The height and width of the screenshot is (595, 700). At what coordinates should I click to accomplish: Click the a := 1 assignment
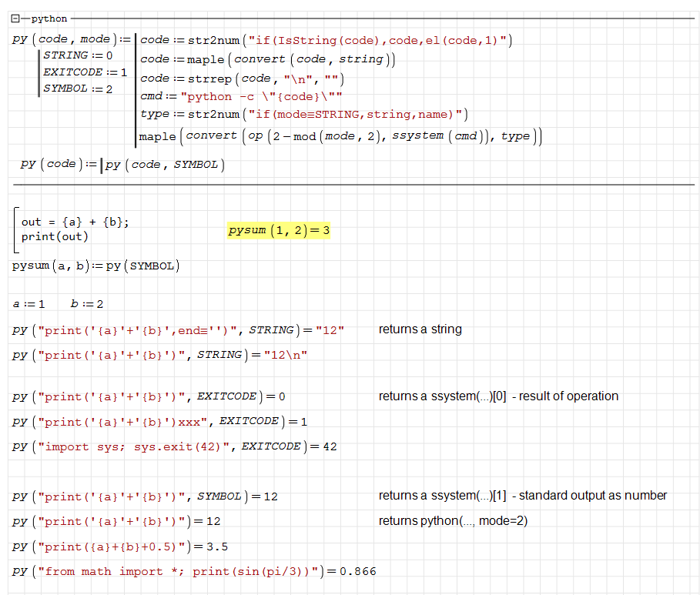point(29,304)
